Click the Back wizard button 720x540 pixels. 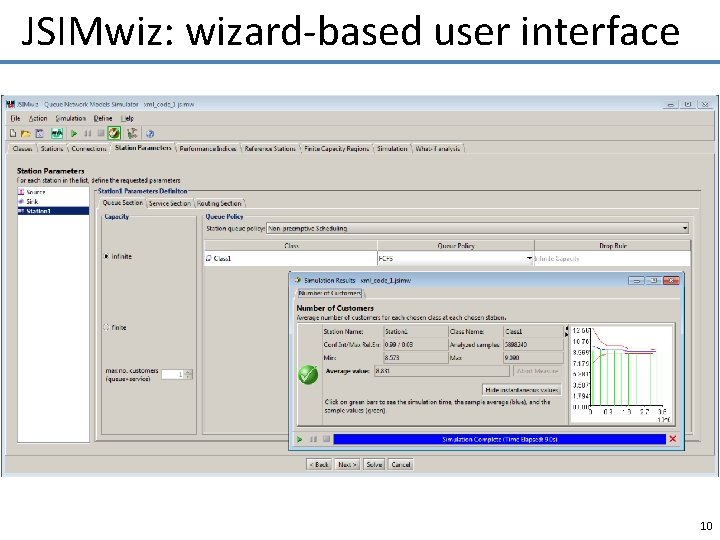coord(319,464)
